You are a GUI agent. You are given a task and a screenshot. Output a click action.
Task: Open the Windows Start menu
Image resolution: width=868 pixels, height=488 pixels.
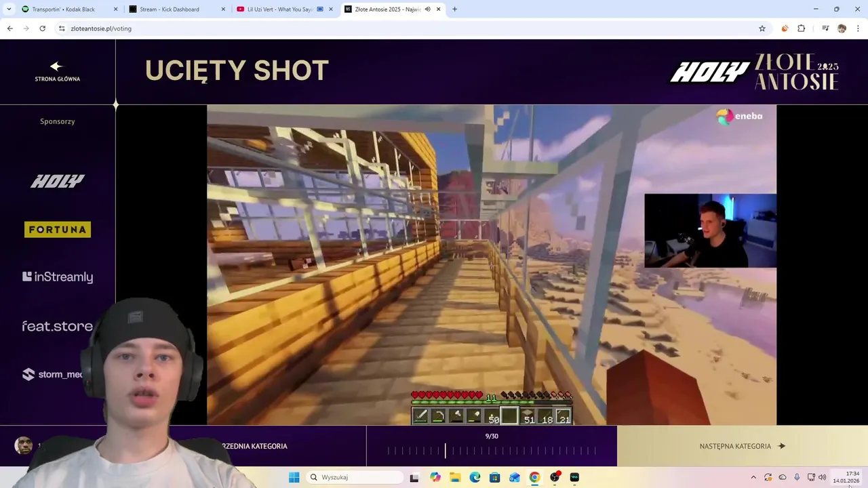coord(294,477)
